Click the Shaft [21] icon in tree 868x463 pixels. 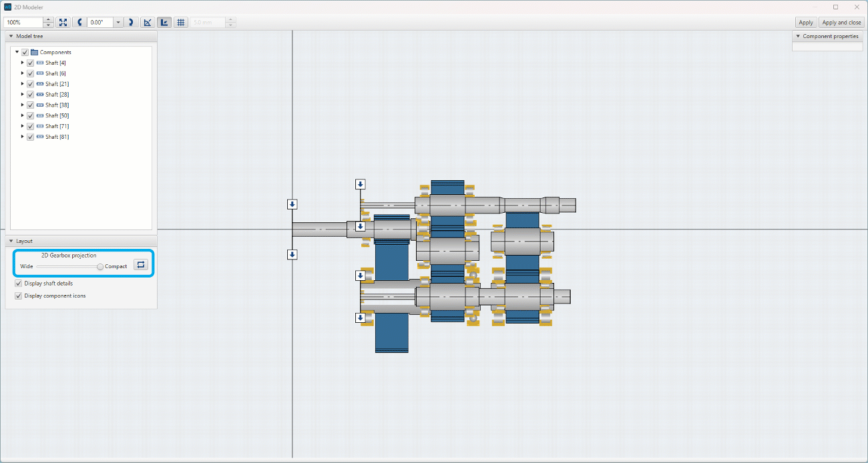click(40, 84)
